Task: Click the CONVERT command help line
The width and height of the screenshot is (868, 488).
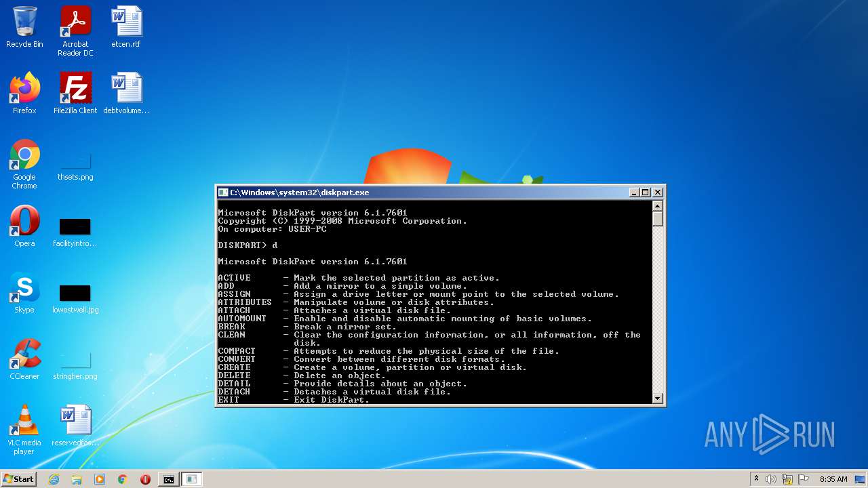Action: pos(361,359)
